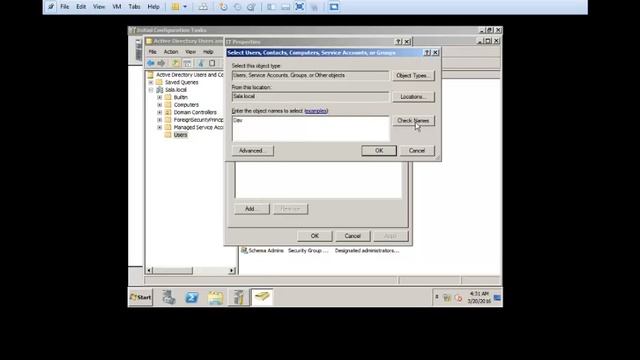Expand the Saved Queries tree node
Image resolution: width=640 pixels, height=360 pixels.
coord(151,82)
